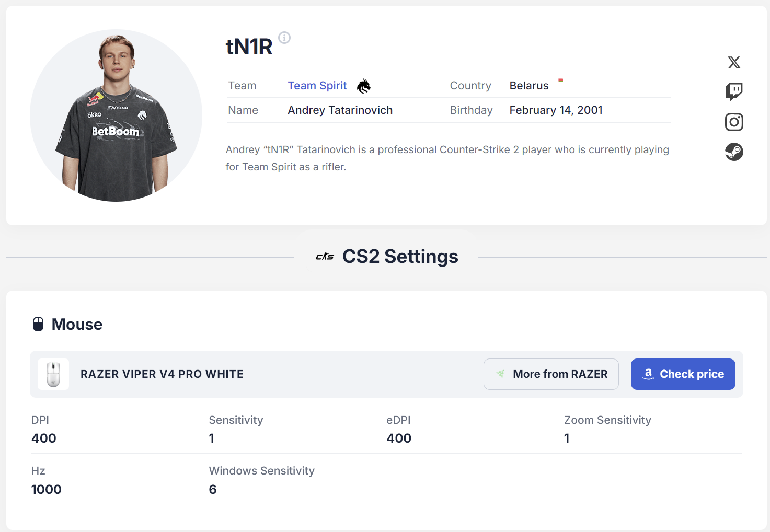Click tN1R's player profile photo
The height and width of the screenshot is (532, 770).
(116, 115)
